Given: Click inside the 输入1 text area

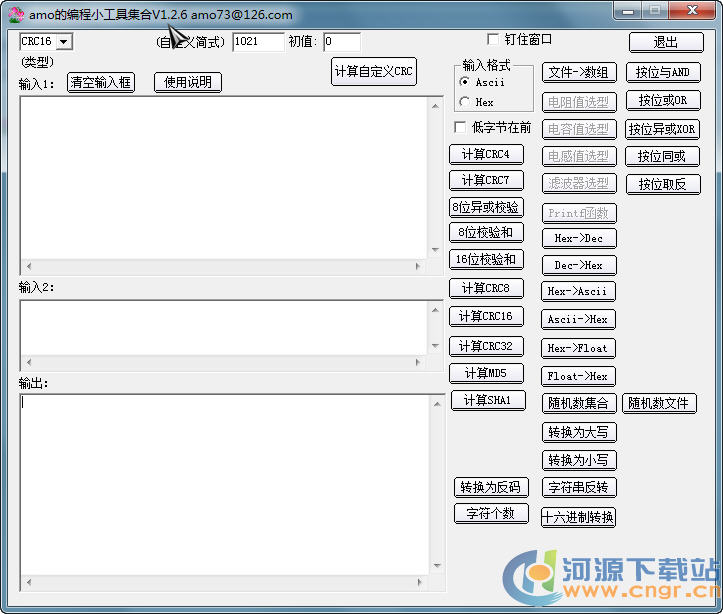Looking at the screenshot, I should point(225,178).
